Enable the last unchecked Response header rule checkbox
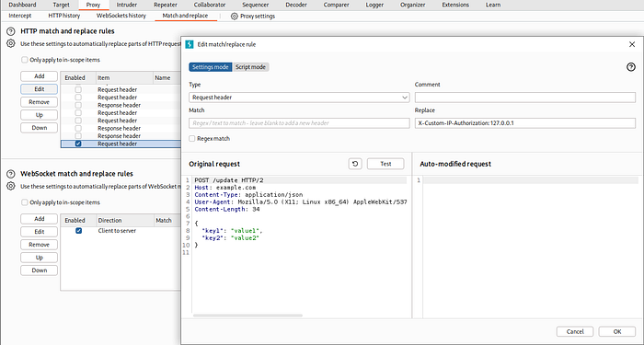Viewport: 644px width, 345px height. point(78,136)
